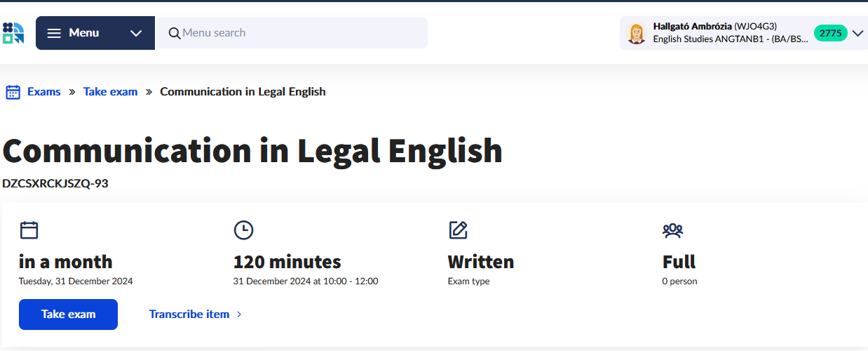The width and height of the screenshot is (868, 351).
Task: Go to the Exams breadcrumb link
Action: [x=43, y=92]
